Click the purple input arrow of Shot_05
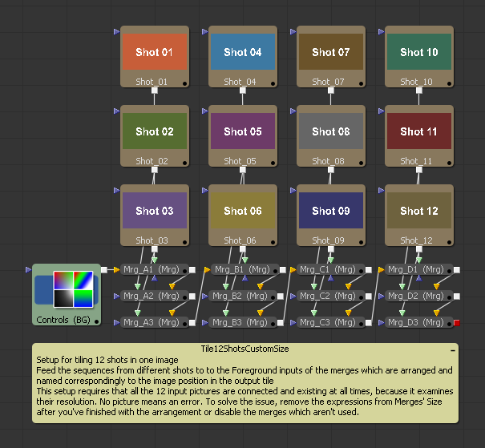The image size is (485, 448). [x=204, y=111]
